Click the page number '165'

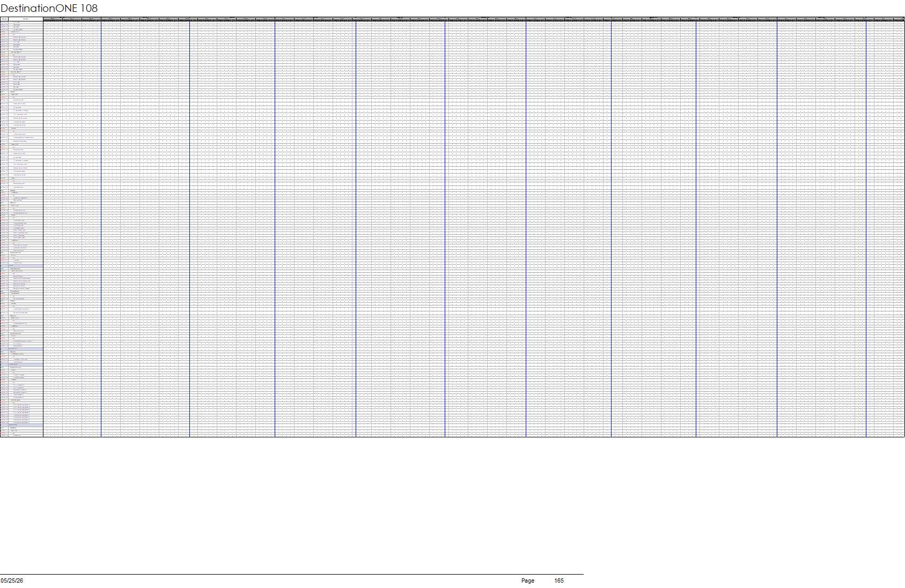coord(559,580)
